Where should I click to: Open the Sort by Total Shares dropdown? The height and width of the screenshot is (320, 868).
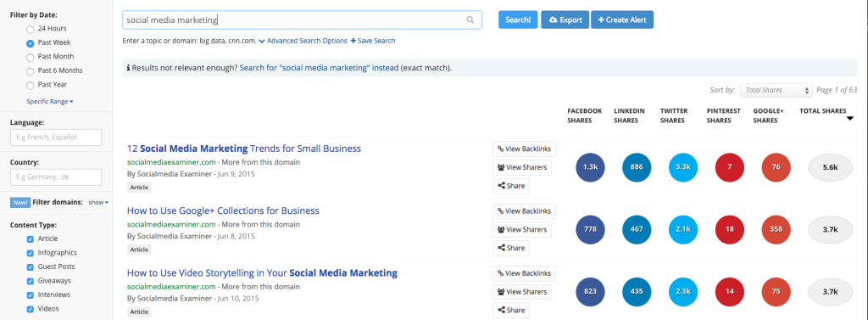pyautogui.click(x=776, y=90)
